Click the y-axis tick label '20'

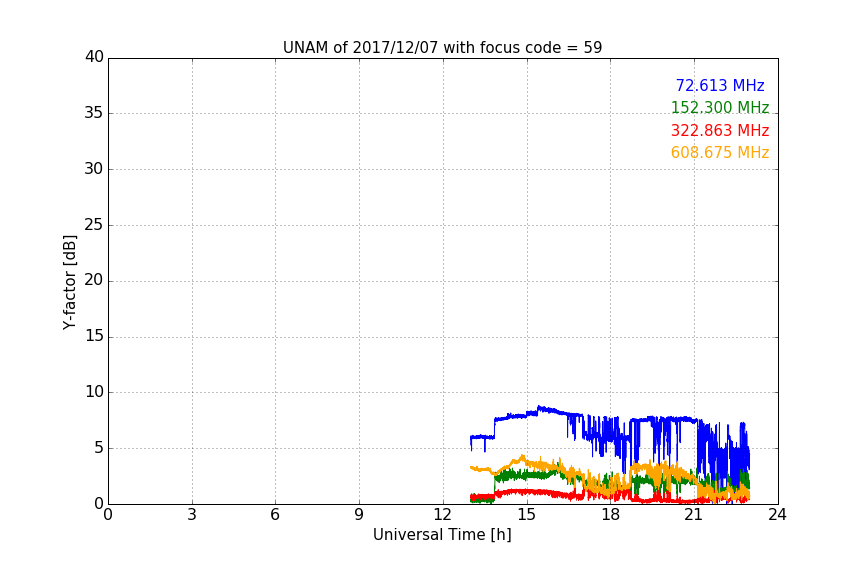pos(94,280)
